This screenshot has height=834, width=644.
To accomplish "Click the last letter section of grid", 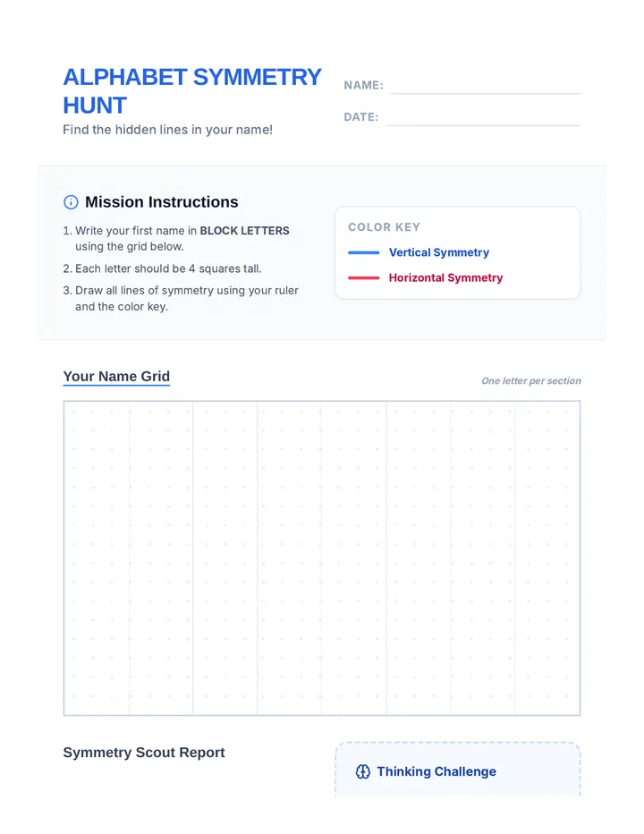I will 547,558.
